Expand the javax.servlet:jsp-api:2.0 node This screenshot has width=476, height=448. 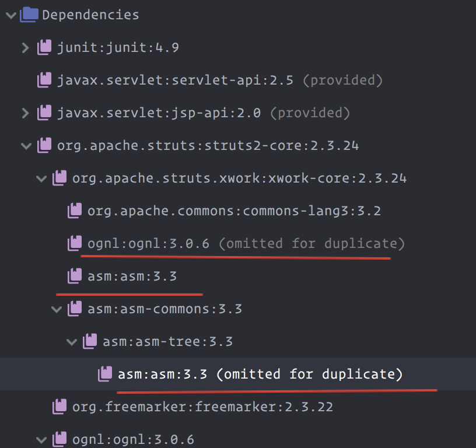pyautogui.click(x=26, y=113)
